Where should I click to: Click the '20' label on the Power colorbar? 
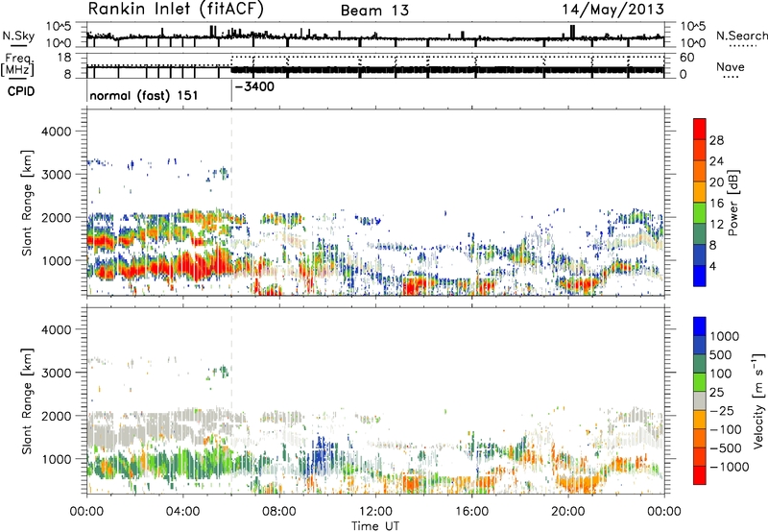[716, 182]
